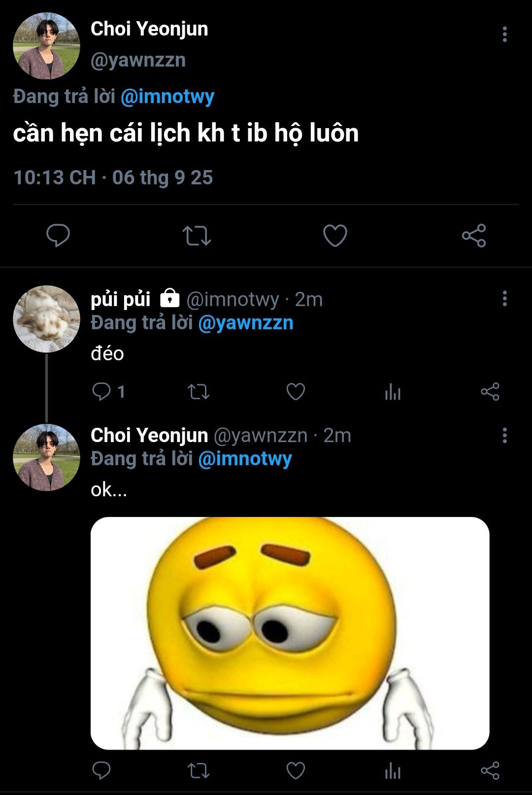This screenshot has height=795, width=532.
Task: Like the "ok..." reply with emoji image
Action: pos(296,770)
